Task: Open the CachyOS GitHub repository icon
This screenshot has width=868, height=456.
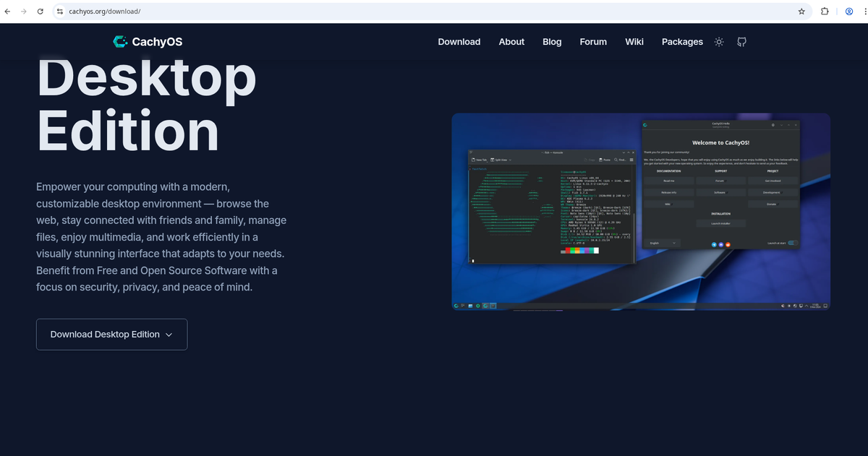Action: [x=741, y=42]
